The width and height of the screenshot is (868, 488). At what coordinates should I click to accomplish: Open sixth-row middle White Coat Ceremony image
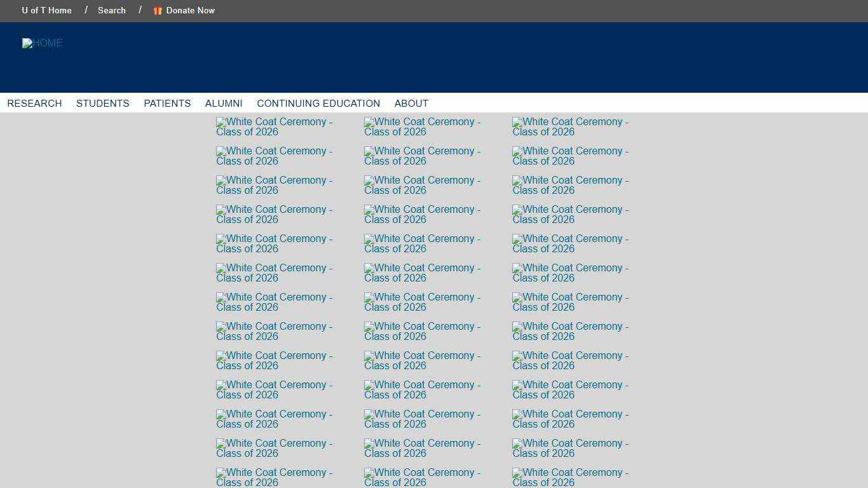[x=422, y=273]
